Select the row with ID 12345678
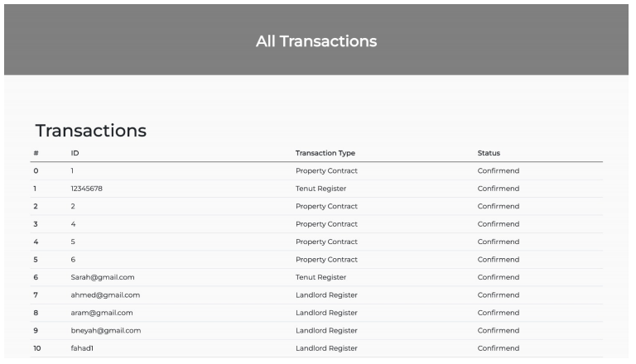This screenshot has height=364, width=636. coord(316,189)
